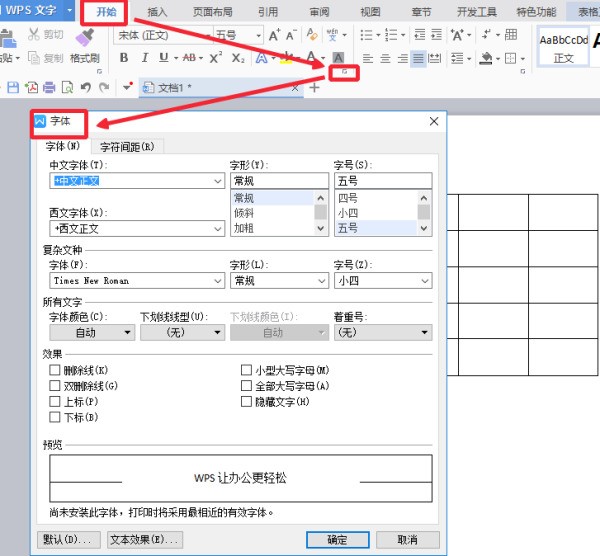Open the 插入 Insert ribbon tab
Image resolution: width=600 pixels, height=556 pixels.
(x=157, y=12)
